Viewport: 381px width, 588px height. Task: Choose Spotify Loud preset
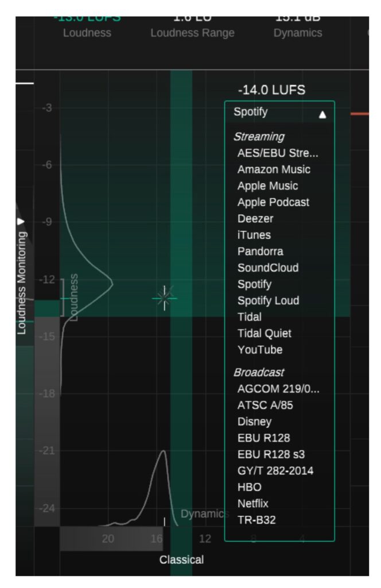pos(268,300)
